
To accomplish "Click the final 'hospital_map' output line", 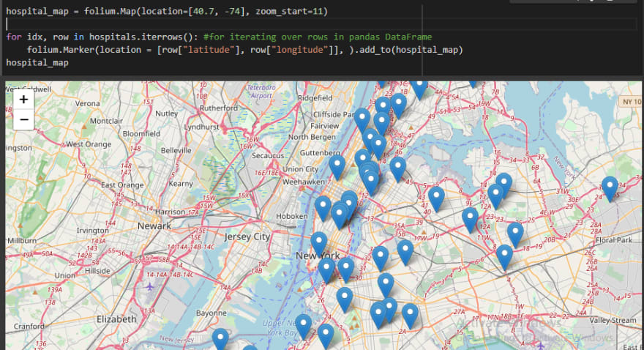I will (x=37, y=62).
